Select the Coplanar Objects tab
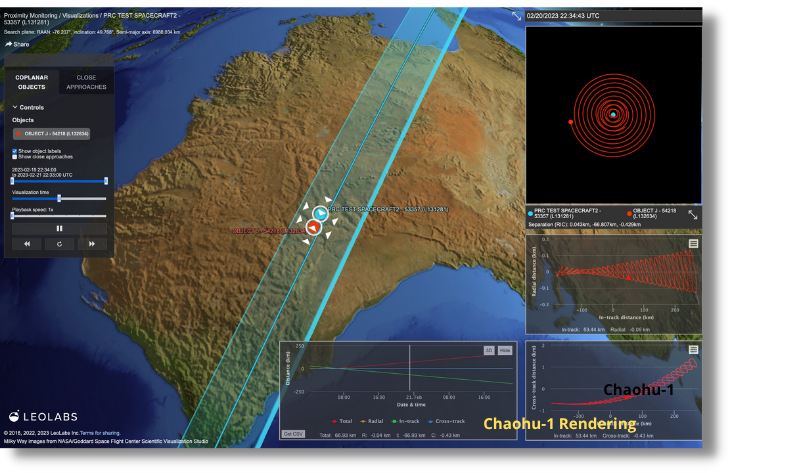This screenshot has width=787, height=473. pos(32,82)
